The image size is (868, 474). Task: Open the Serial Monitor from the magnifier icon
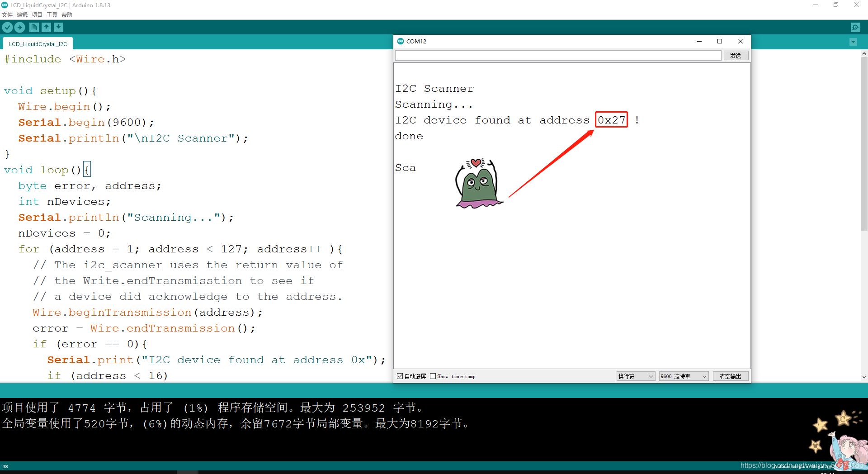point(855,27)
